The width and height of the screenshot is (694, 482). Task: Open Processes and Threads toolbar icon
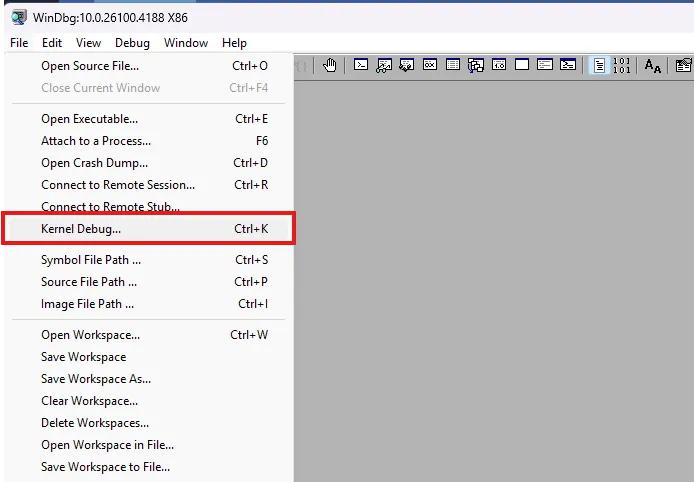(545, 65)
